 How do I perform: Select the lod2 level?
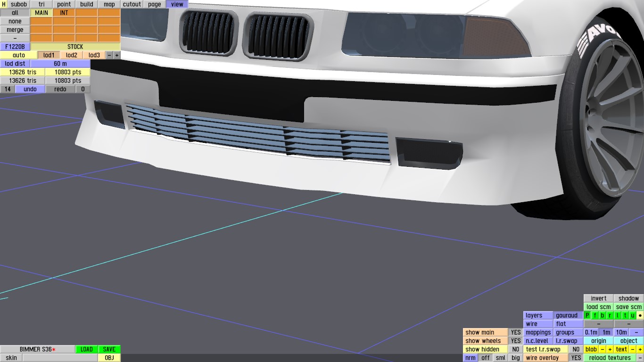(72, 55)
